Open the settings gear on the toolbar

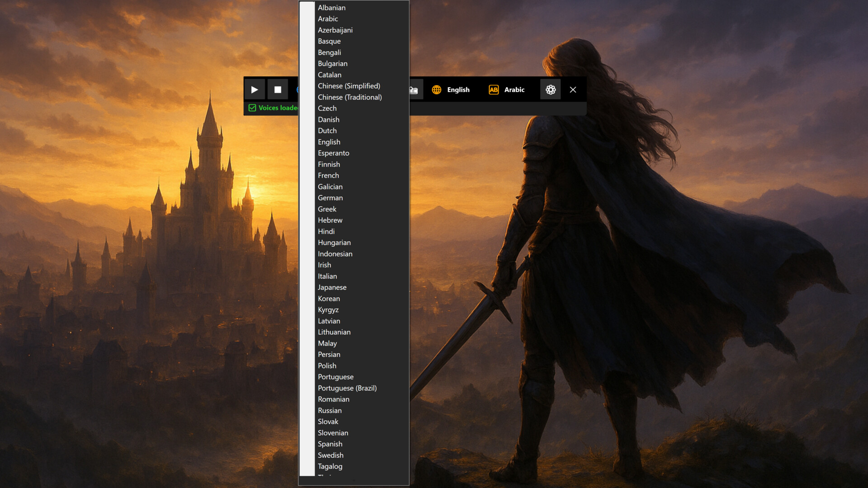[551, 89]
